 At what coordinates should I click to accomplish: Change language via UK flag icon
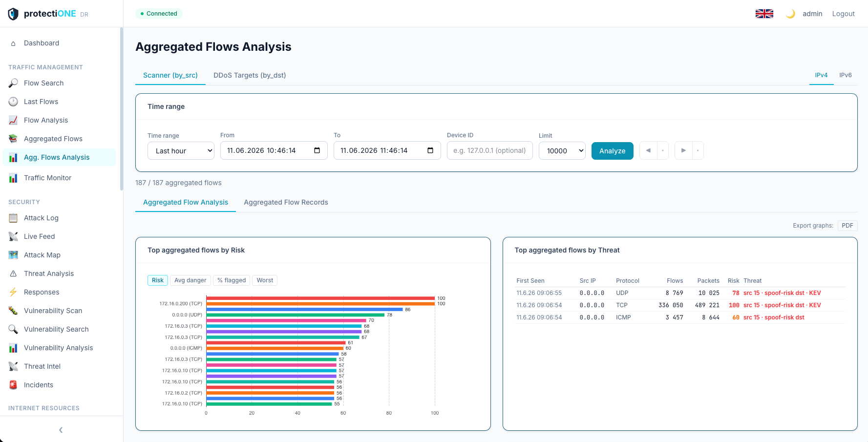pyautogui.click(x=764, y=14)
